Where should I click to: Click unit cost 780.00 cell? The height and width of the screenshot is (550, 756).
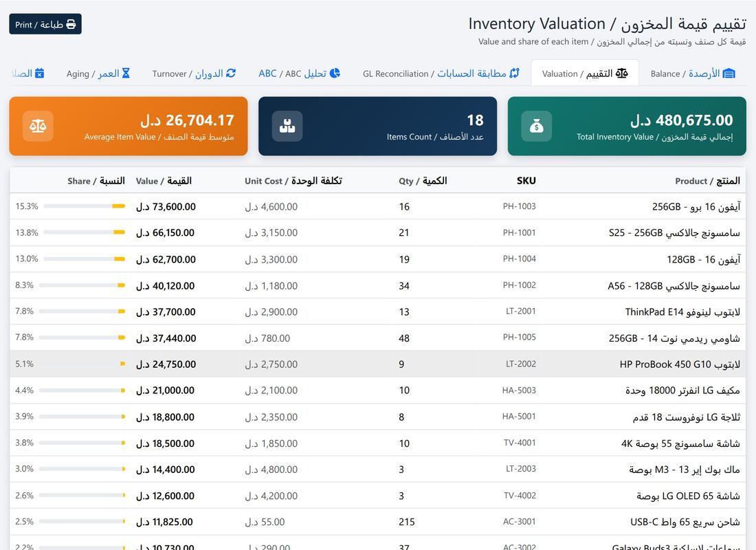(x=267, y=338)
